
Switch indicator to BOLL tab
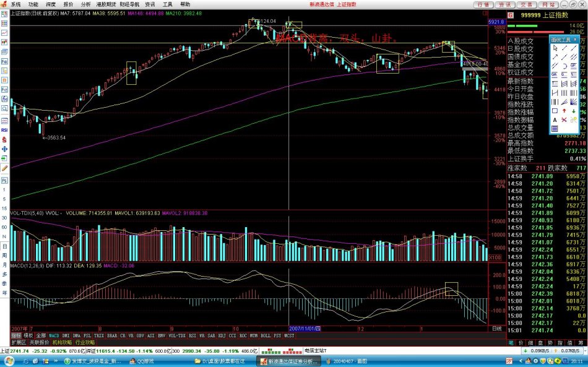(266, 335)
